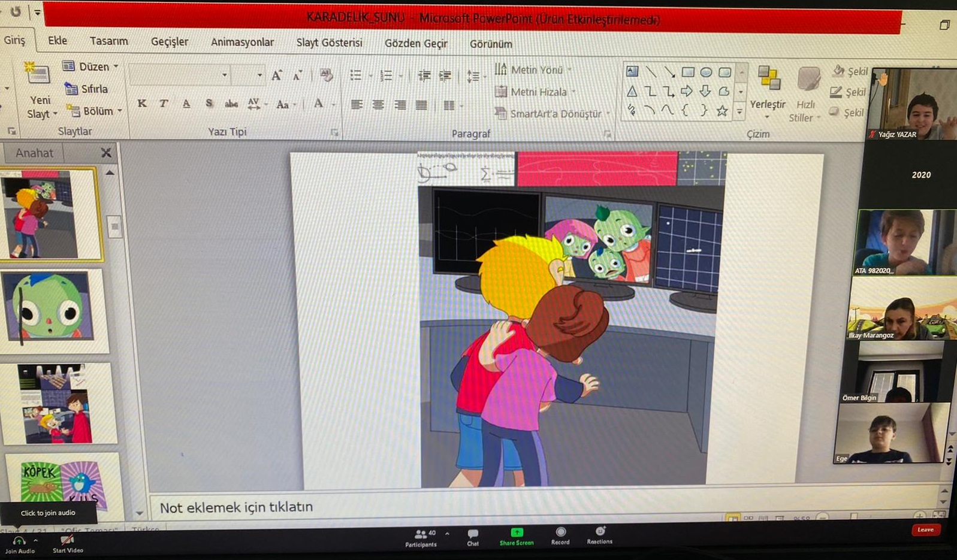
Task: Open the Bölüm section dropdown
Action: [95, 111]
